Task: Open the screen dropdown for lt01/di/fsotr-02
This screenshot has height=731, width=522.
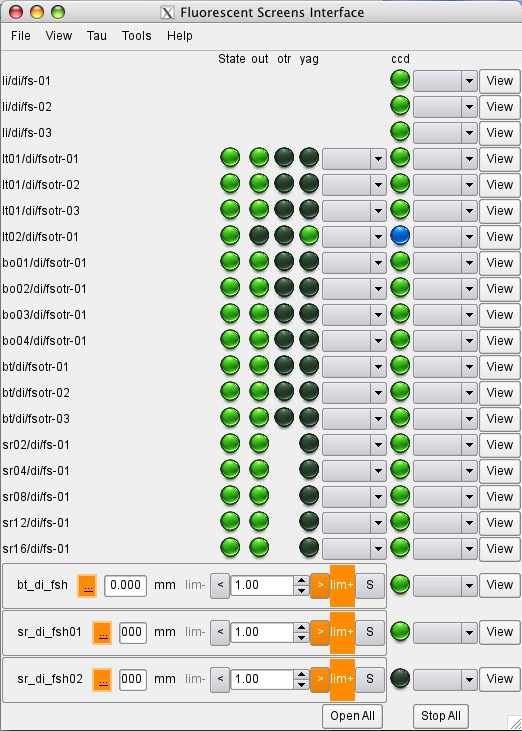Action: (x=354, y=185)
